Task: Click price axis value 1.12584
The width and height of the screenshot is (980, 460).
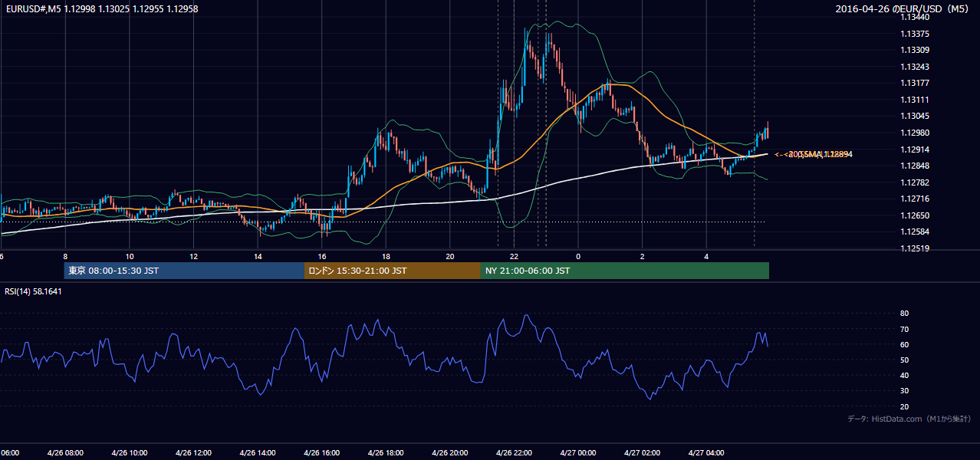Action: pyautogui.click(x=916, y=232)
